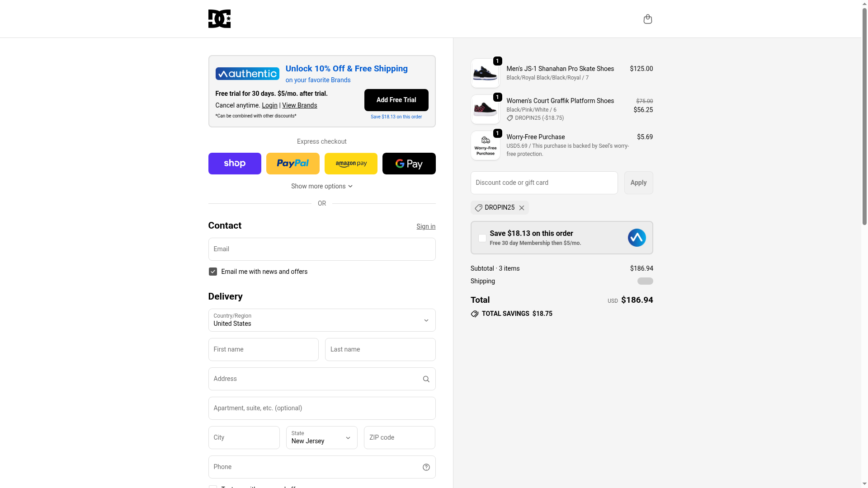Click the Add Free Trial button
This screenshot has height=488, width=868.
396,100
